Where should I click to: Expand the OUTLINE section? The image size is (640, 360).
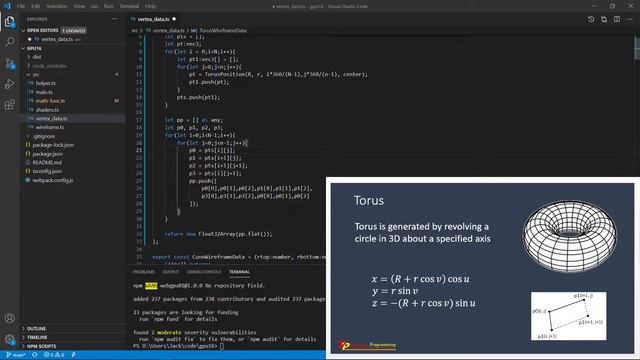[x=36, y=329]
